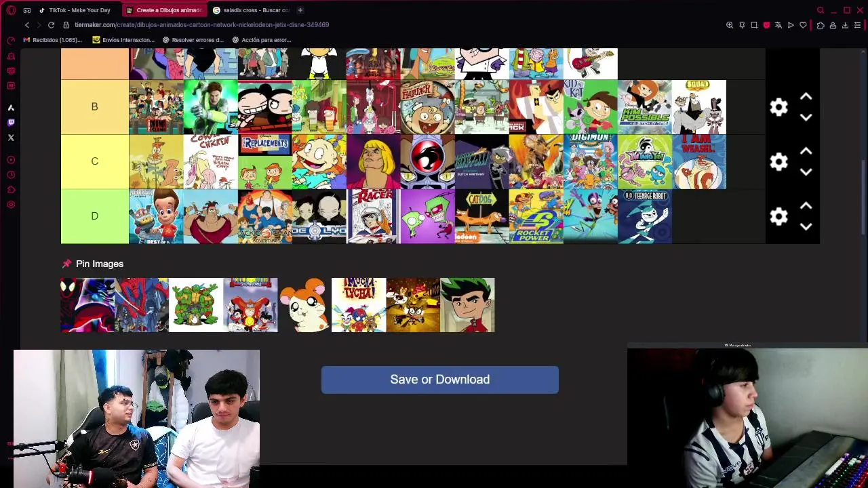Switch to the TikTok - Make Your Day tab
Screen dimensions: 868x488
tap(75, 10)
